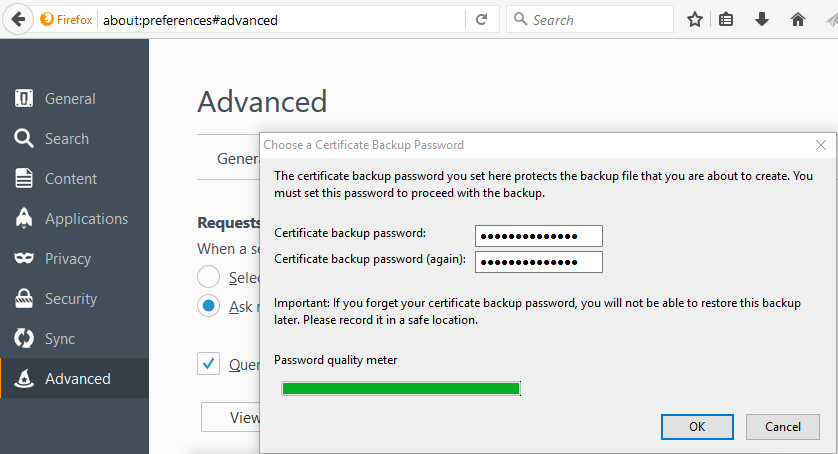The width and height of the screenshot is (838, 454).
Task: Select the Privacy category in sidebar
Action: tap(68, 259)
